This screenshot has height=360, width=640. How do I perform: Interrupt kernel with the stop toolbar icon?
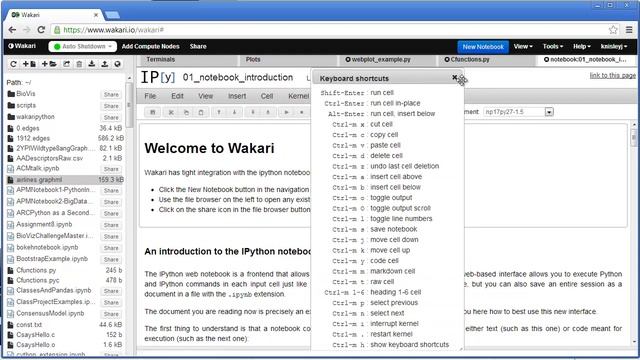click(x=302, y=112)
